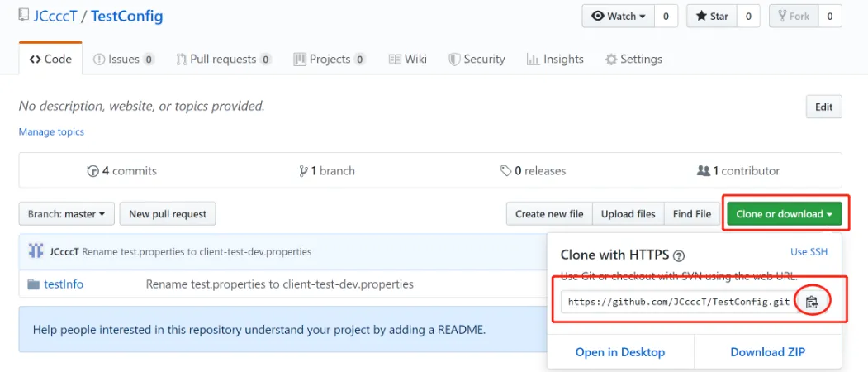
Task: Click Download ZIP
Action: click(767, 352)
